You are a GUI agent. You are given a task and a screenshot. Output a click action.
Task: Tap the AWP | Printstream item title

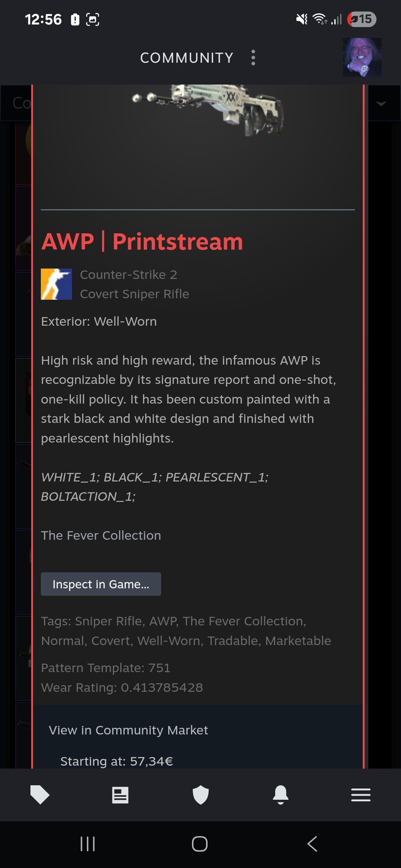[142, 241]
